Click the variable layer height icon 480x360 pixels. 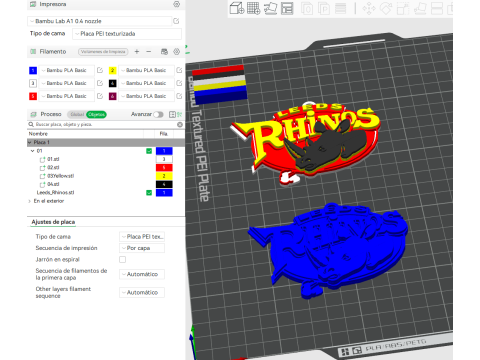(x=340, y=8)
